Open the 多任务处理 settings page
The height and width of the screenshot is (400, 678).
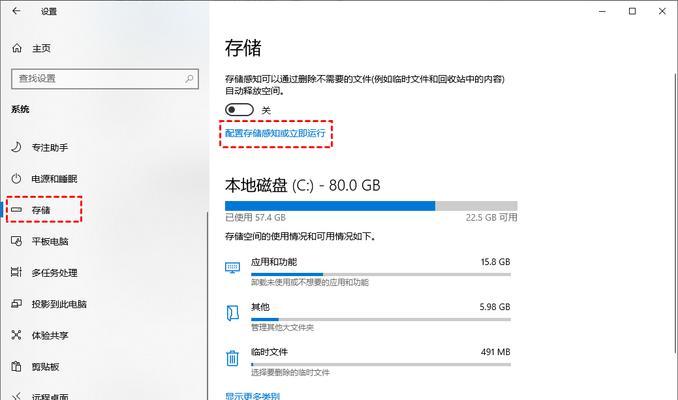point(54,273)
